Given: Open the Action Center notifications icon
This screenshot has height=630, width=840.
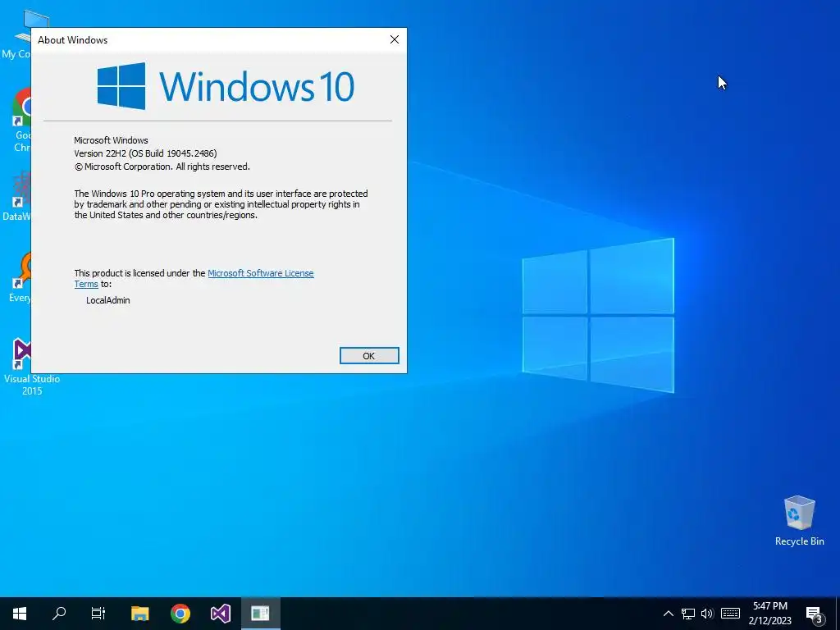Looking at the screenshot, I should tap(814, 614).
